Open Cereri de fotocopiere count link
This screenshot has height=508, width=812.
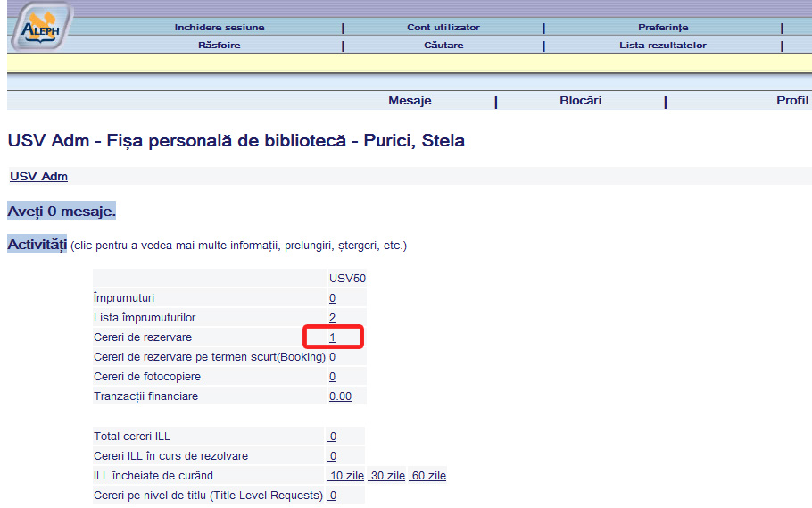tap(332, 377)
